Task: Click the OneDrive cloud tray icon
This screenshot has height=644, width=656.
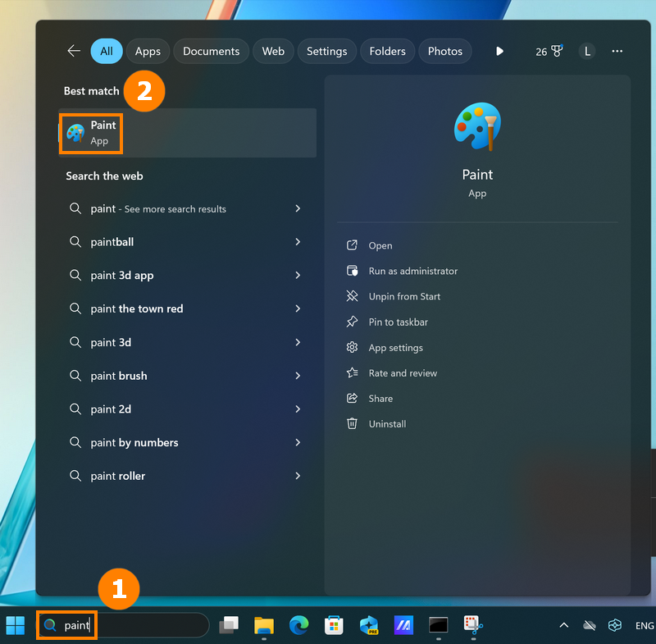Action: 590,625
